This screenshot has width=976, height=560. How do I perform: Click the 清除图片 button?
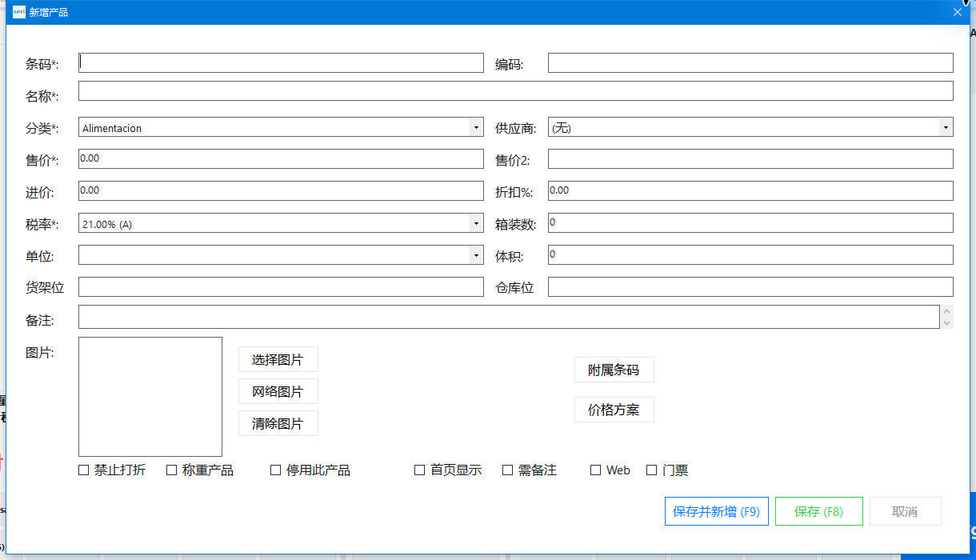(278, 423)
